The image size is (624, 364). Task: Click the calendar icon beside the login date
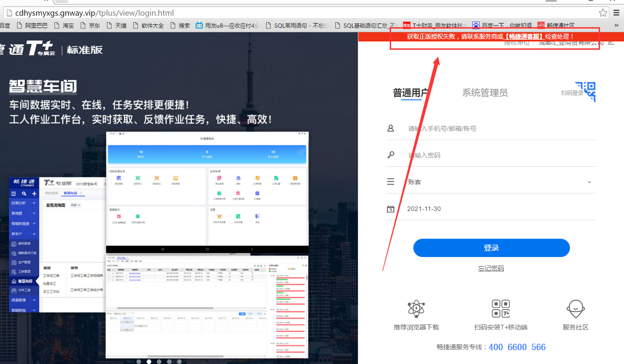[391, 209]
